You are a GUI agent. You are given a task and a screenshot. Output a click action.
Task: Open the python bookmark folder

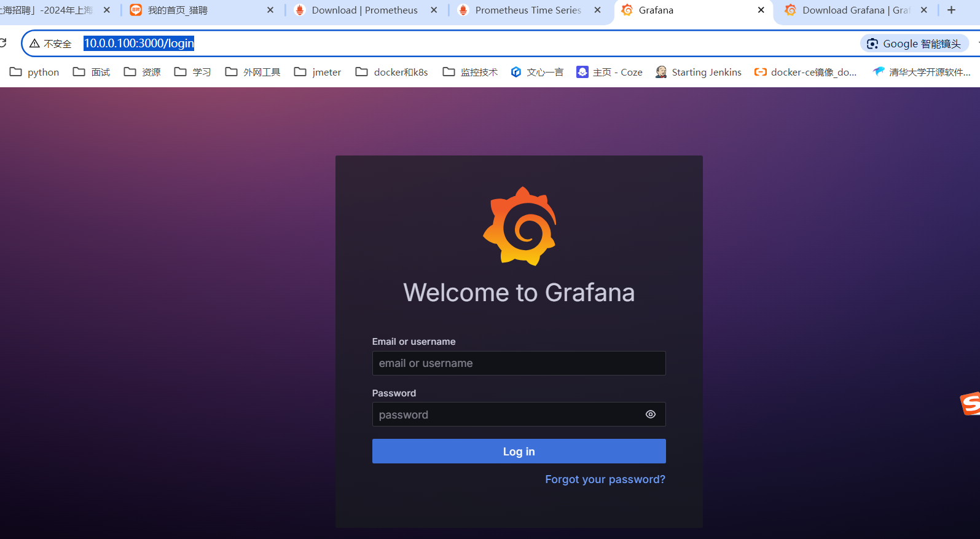(34, 72)
